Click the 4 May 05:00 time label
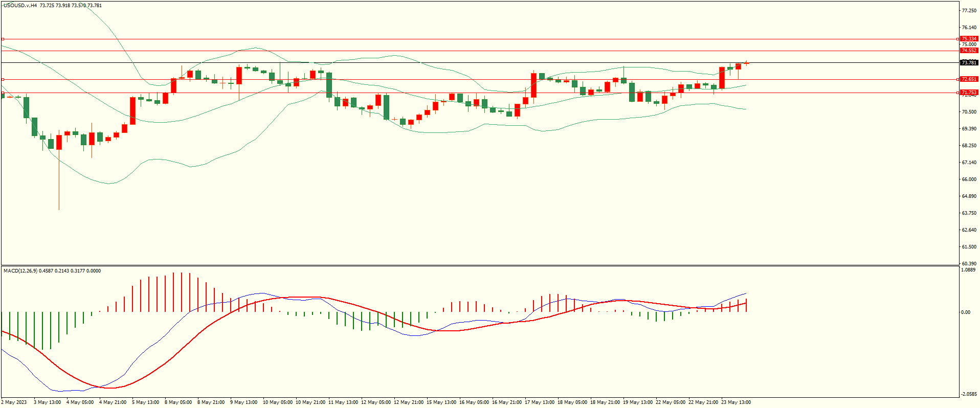The image size is (980, 408). 80,402
